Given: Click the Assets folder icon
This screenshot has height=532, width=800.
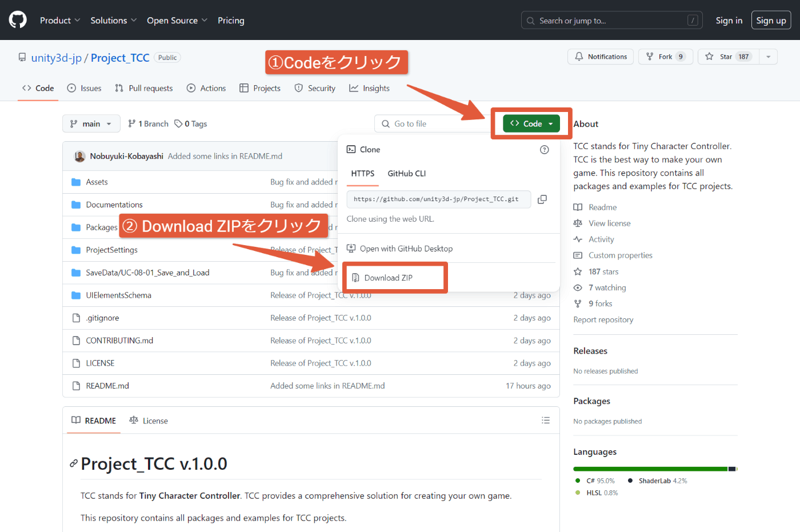Looking at the screenshot, I should coord(76,182).
